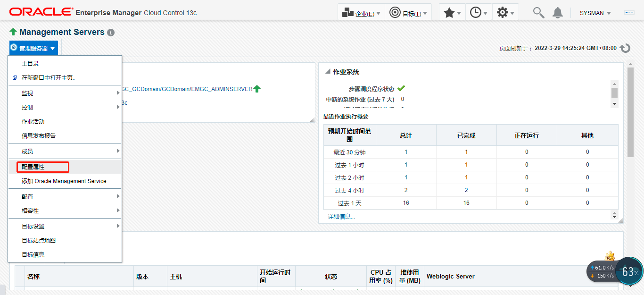644x295 pixels.
Task: Open the Targets (目标) menu
Action: coord(408,13)
